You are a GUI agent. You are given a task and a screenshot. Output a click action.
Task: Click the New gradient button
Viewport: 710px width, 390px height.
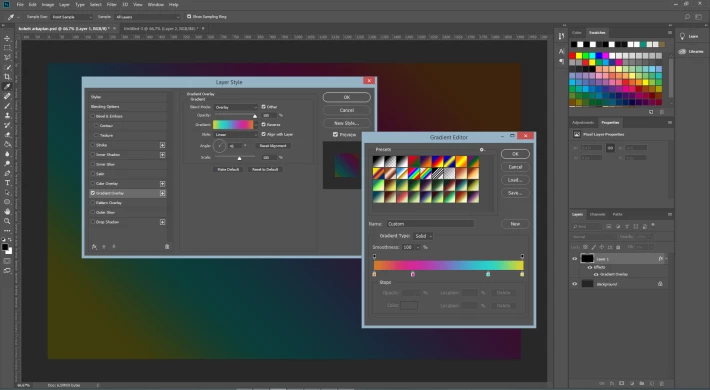tap(515, 224)
